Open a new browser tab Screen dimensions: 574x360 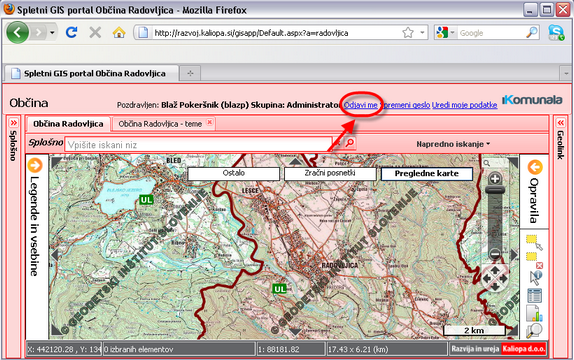click(x=190, y=73)
